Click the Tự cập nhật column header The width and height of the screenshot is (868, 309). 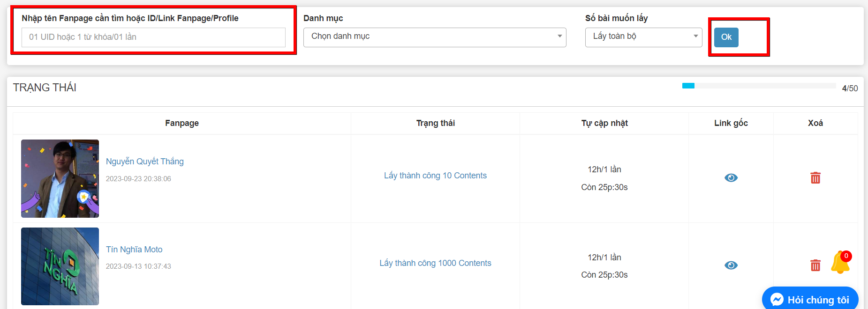point(604,123)
